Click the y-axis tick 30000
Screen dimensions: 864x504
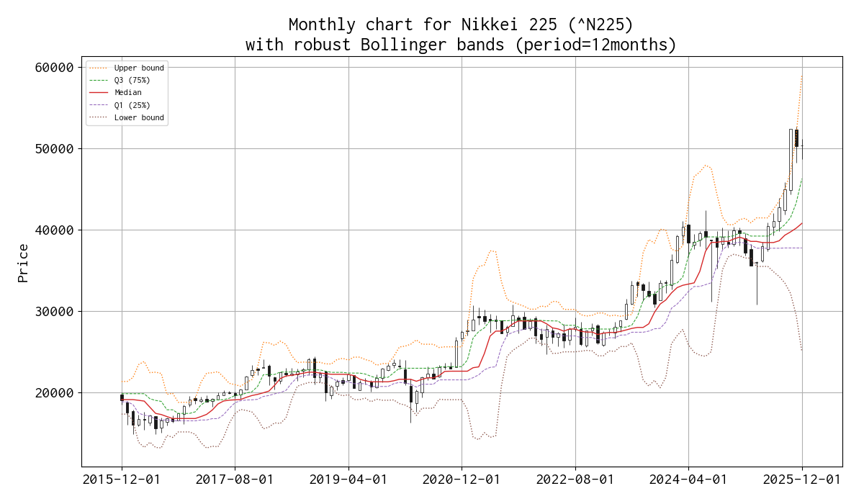(55, 312)
